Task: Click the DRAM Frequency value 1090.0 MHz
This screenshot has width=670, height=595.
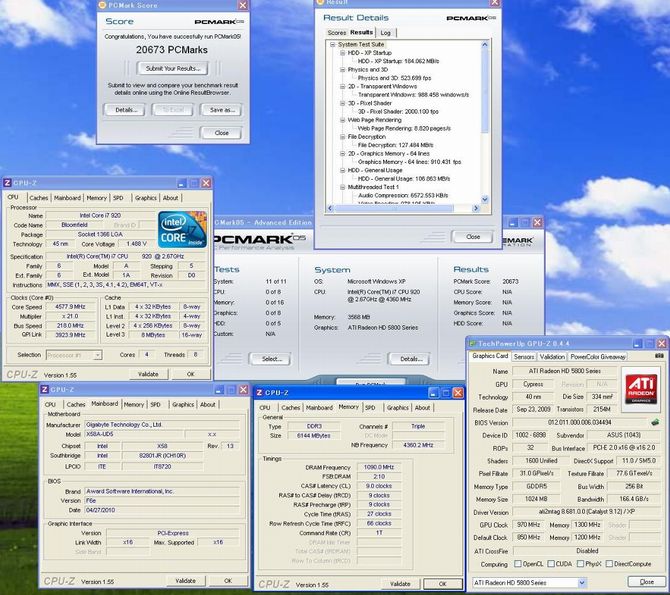Action: pos(379,467)
